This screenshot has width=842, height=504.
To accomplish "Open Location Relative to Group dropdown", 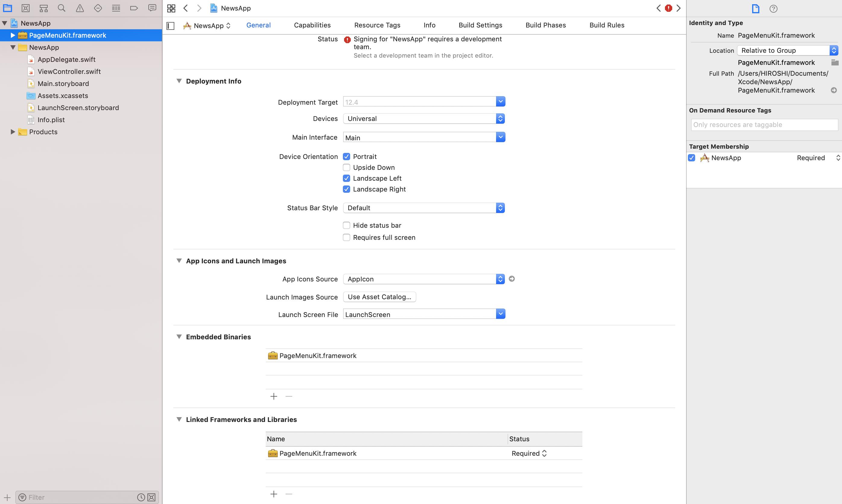I will [x=788, y=51].
